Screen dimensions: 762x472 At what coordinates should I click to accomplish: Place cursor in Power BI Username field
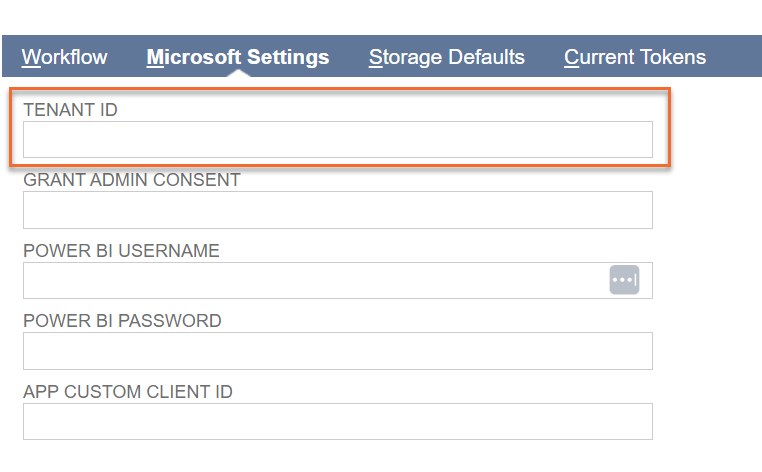316,280
